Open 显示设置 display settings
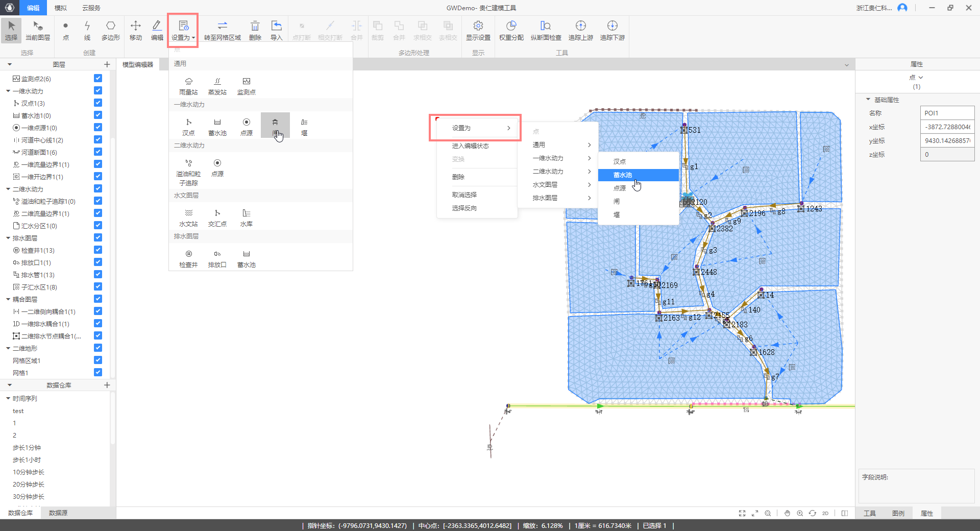This screenshot has height=531, width=980. [478, 30]
